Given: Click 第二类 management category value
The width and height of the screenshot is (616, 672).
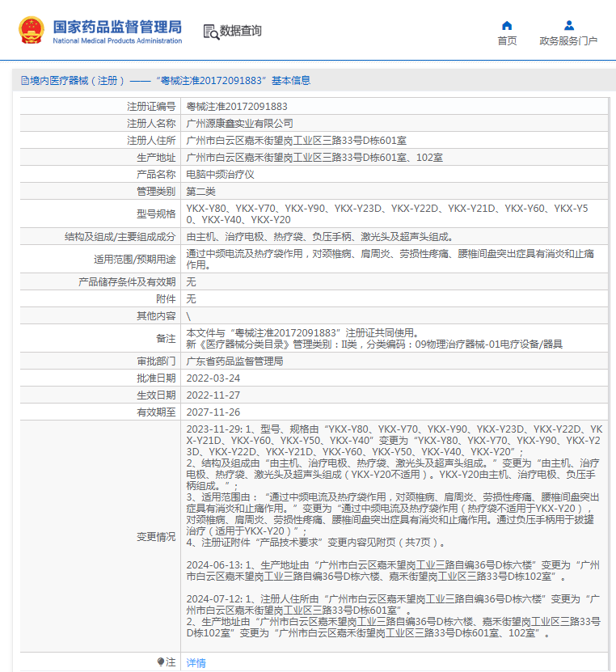Looking at the screenshot, I should 201,192.
